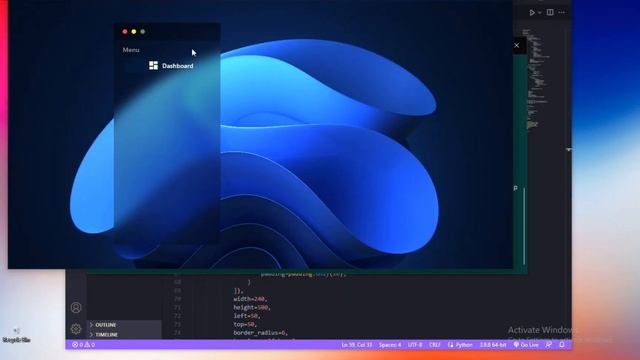Open the VS Code Manage gear icon
This screenshot has width=640, height=360.
coord(76,329)
